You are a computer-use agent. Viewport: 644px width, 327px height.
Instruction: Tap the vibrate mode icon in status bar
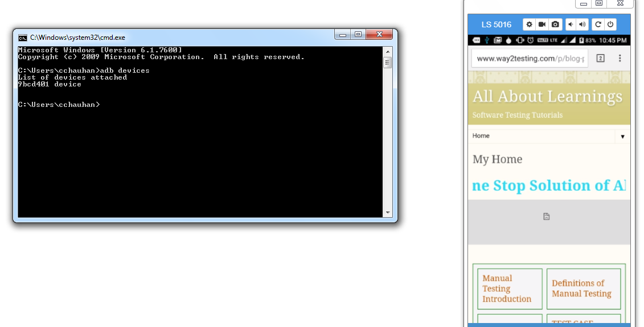[520, 40]
